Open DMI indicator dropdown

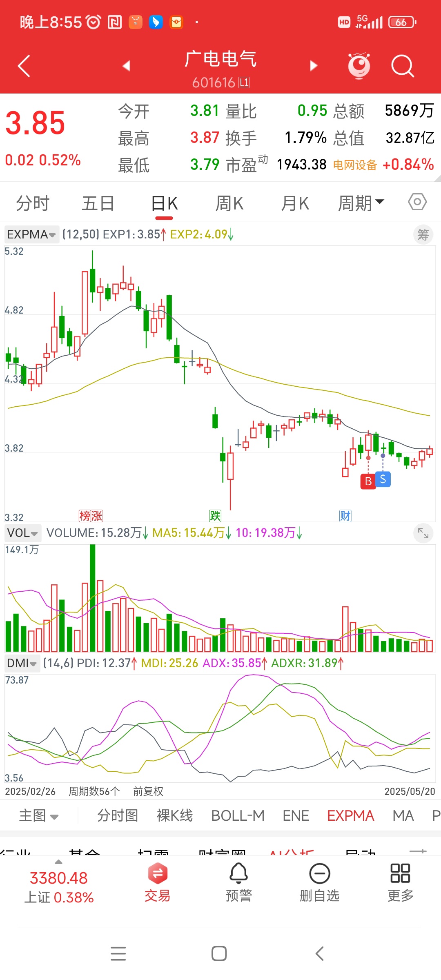coord(22,663)
